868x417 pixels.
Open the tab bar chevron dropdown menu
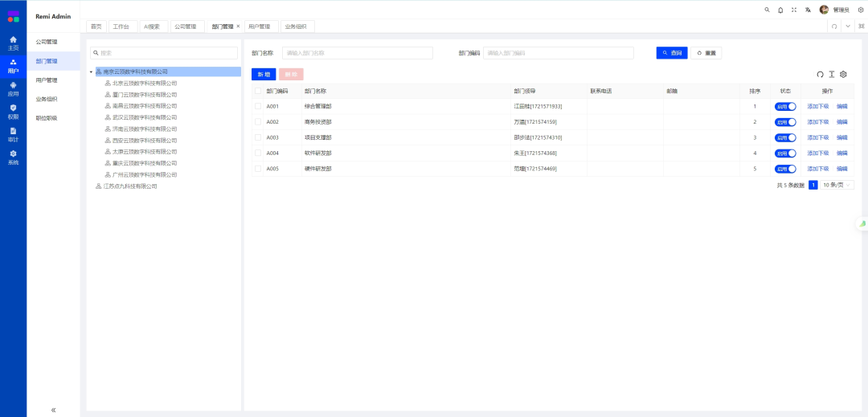coord(847,27)
